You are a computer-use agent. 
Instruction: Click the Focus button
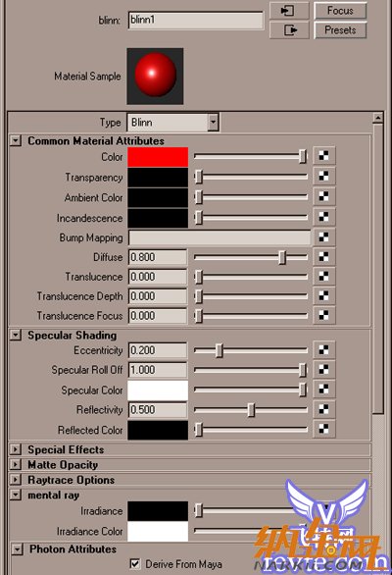(x=340, y=10)
